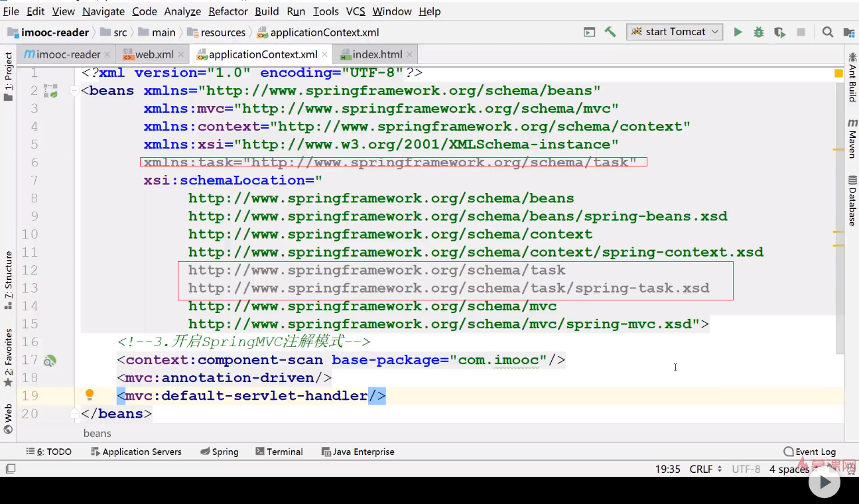Open the Favorites tool window

pyautogui.click(x=8, y=358)
